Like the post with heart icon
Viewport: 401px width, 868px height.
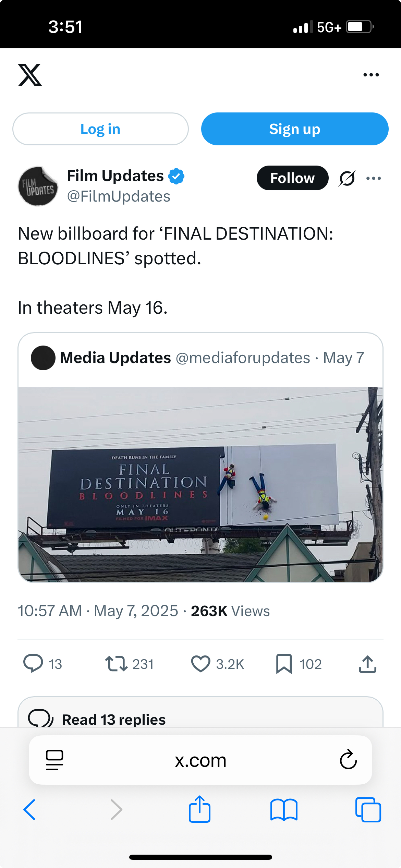click(x=200, y=663)
